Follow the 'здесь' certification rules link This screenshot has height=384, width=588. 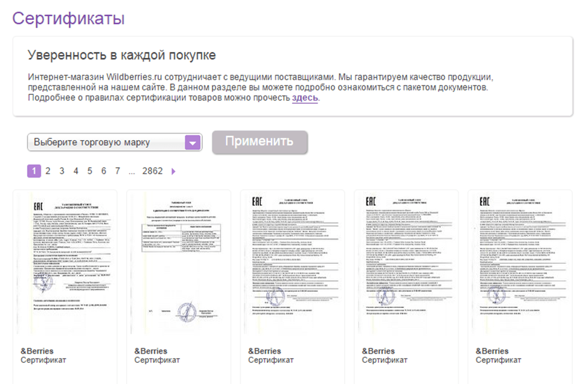[x=305, y=97]
